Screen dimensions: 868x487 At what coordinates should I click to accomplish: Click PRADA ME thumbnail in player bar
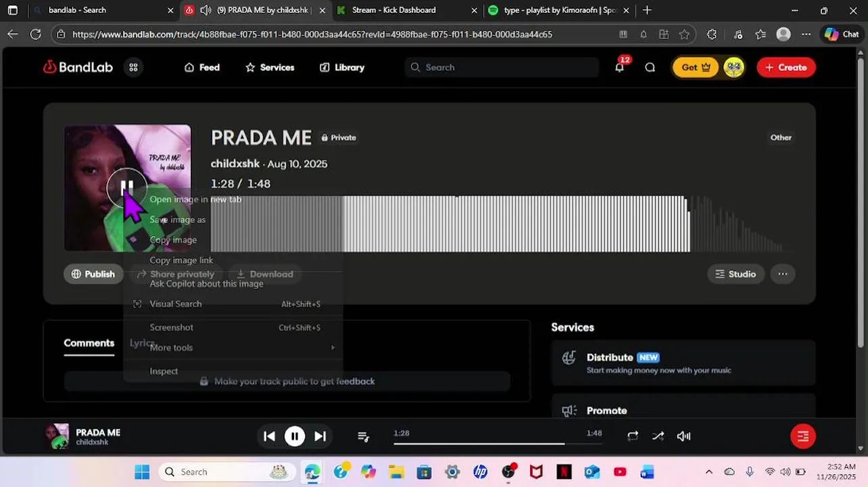[57, 436]
